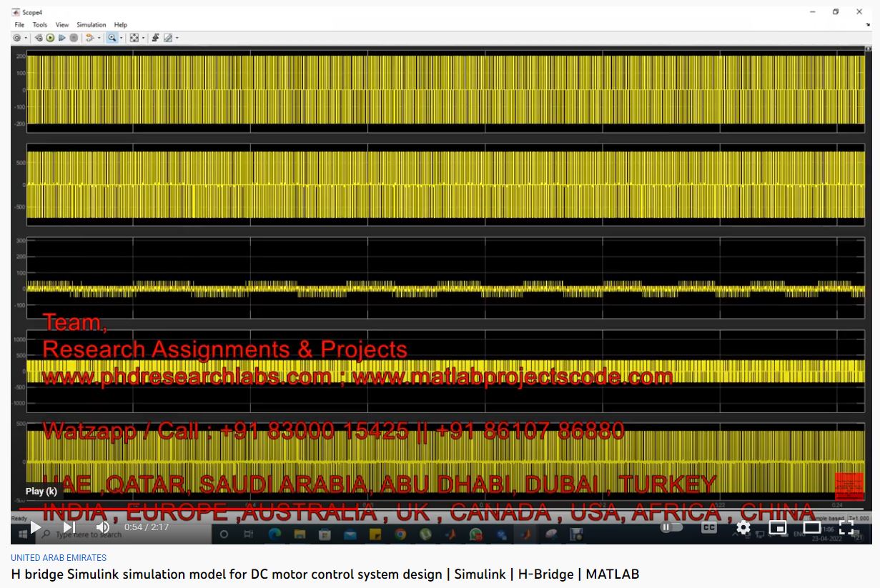880x588 pixels.
Task: Select the Zoom magnifier tool
Action: pyautogui.click(x=112, y=38)
